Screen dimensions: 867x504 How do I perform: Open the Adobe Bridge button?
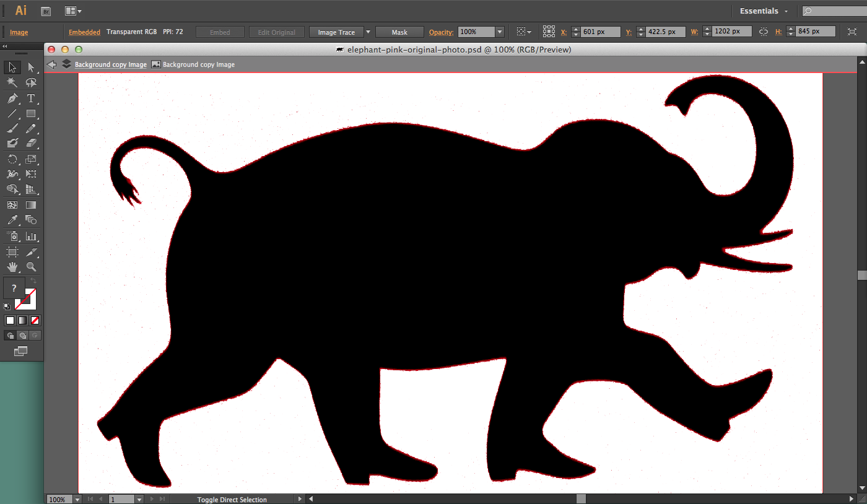tap(46, 11)
